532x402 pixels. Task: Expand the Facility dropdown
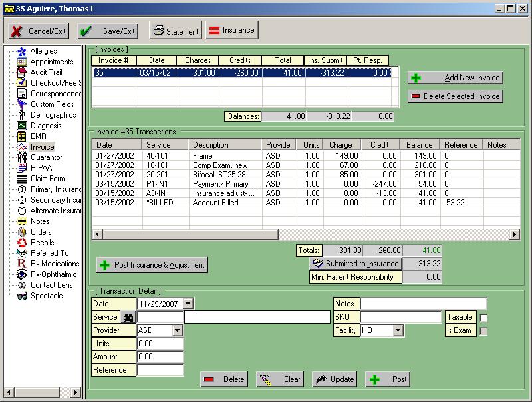(x=398, y=330)
